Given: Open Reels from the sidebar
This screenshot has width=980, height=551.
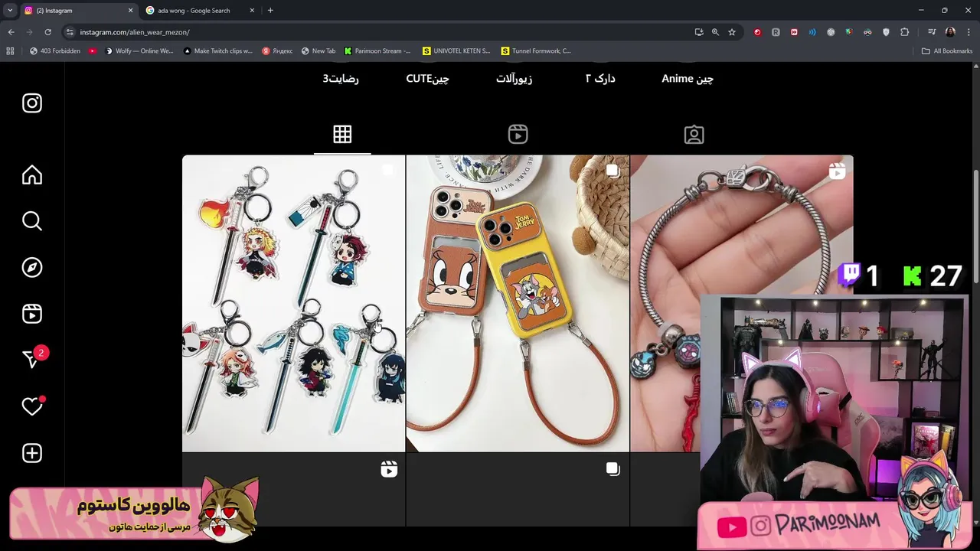Looking at the screenshot, I should pos(32,314).
